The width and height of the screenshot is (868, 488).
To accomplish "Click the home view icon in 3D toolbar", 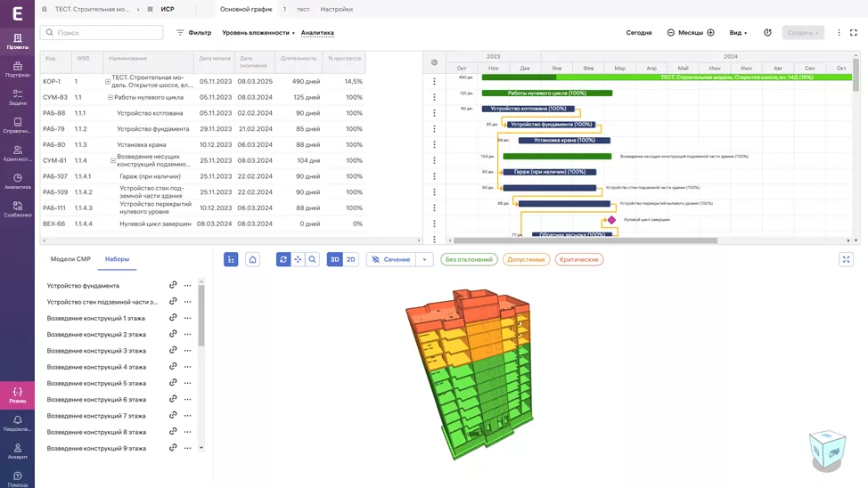I will pos(252,259).
